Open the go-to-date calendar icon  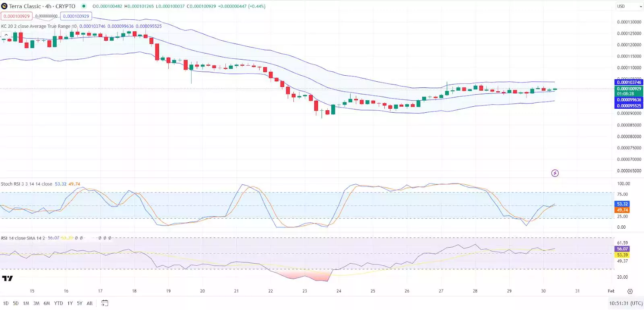[x=104, y=303]
